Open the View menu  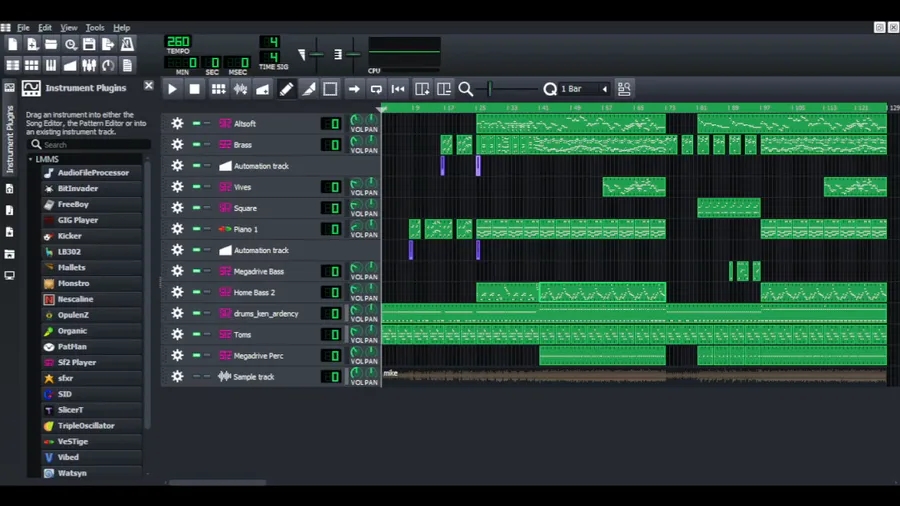pyautogui.click(x=69, y=28)
